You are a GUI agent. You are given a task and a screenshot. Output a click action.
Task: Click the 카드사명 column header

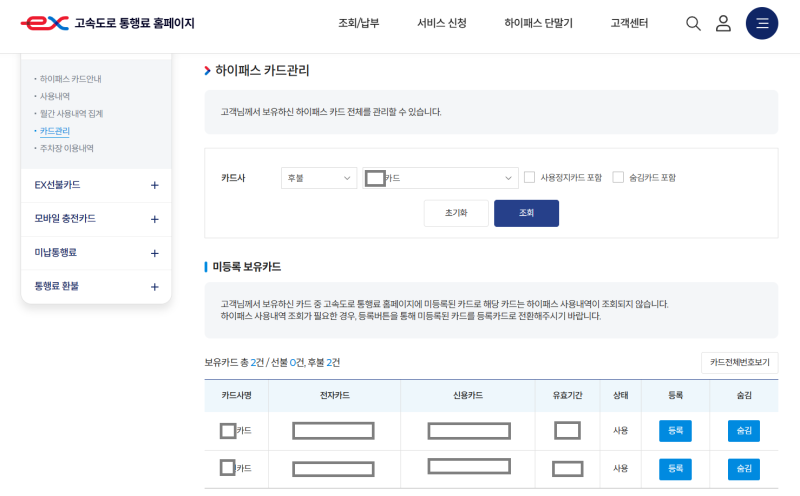[237, 395]
